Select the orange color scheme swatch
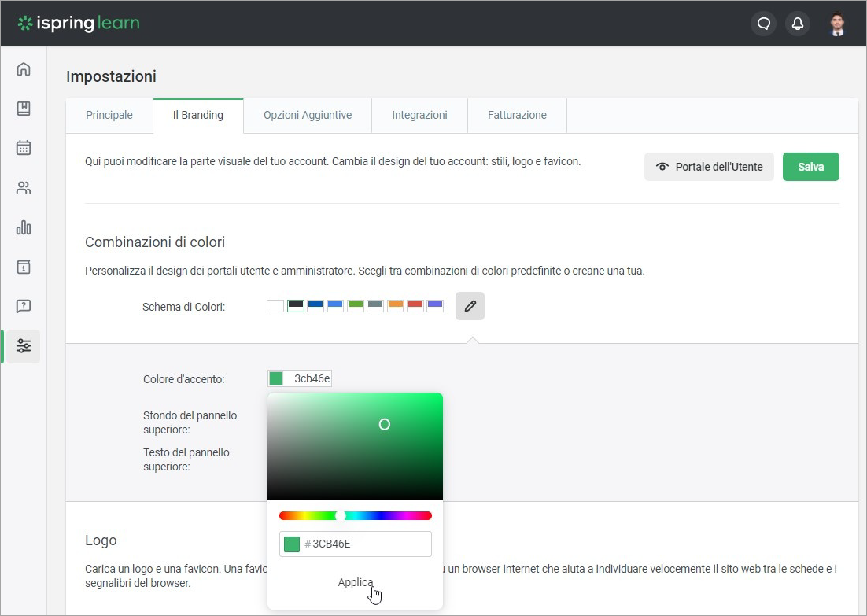This screenshot has height=616, width=867. click(x=395, y=306)
